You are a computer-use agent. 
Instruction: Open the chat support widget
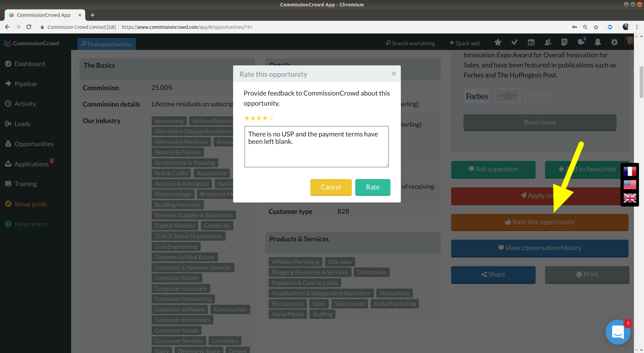tap(618, 332)
